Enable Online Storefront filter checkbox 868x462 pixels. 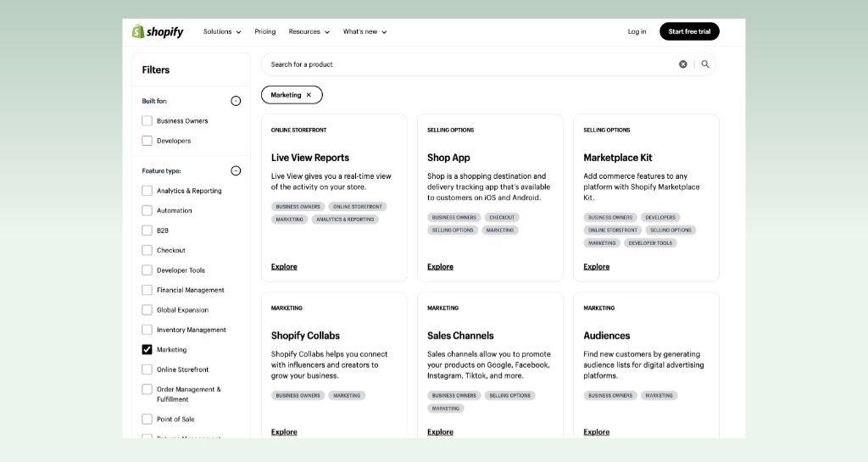[147, 370]
